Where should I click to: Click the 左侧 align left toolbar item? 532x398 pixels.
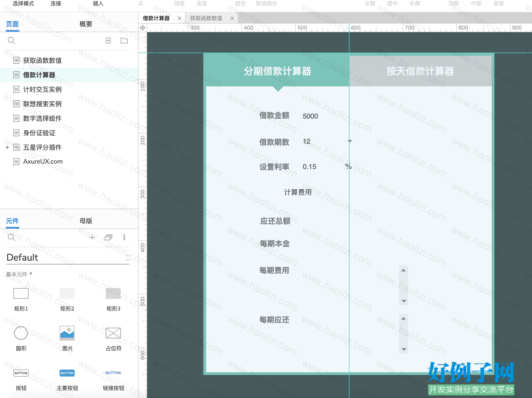point(370,3)
